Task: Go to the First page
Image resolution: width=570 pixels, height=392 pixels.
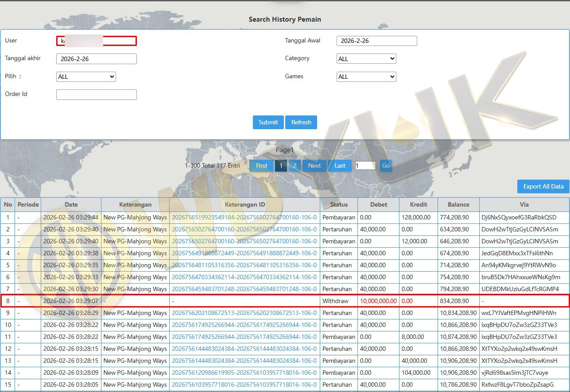Action: (x=261, y=165)
